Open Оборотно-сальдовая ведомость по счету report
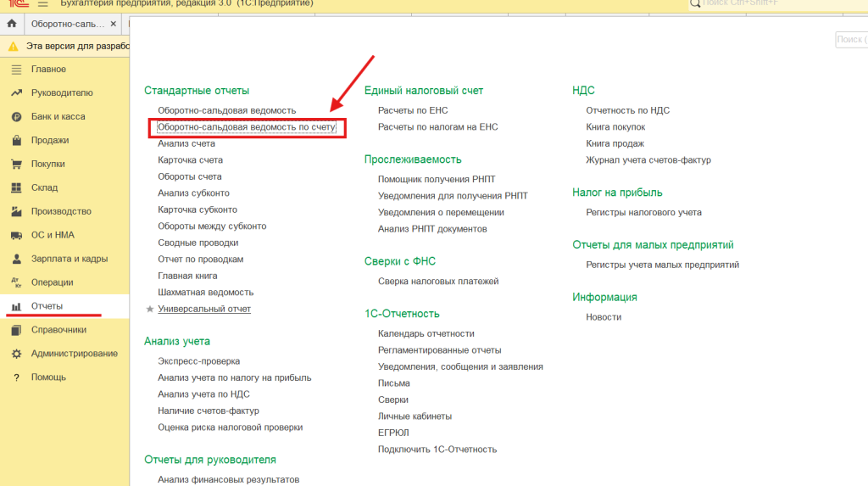 tap(247, 127)
